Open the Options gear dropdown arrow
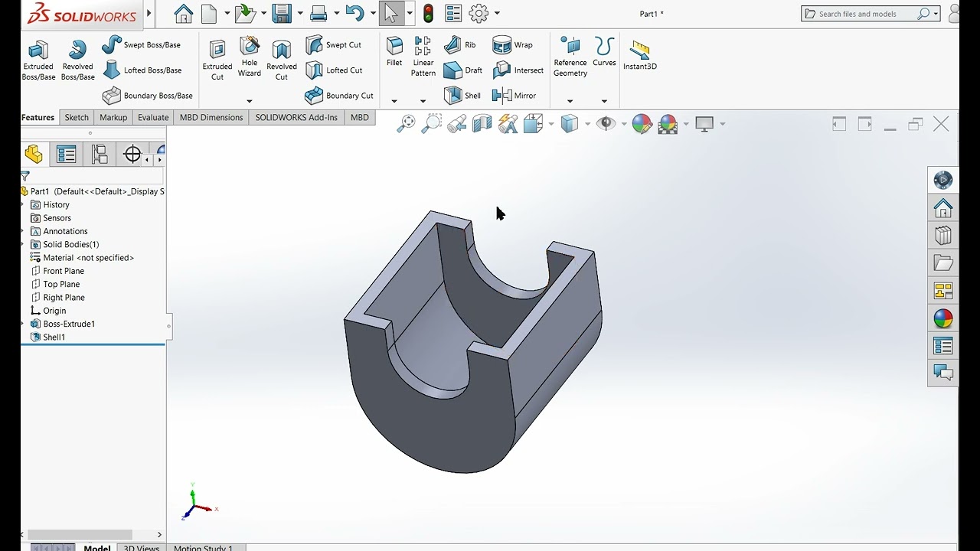980x551 pixels. [x=497, y=13]
